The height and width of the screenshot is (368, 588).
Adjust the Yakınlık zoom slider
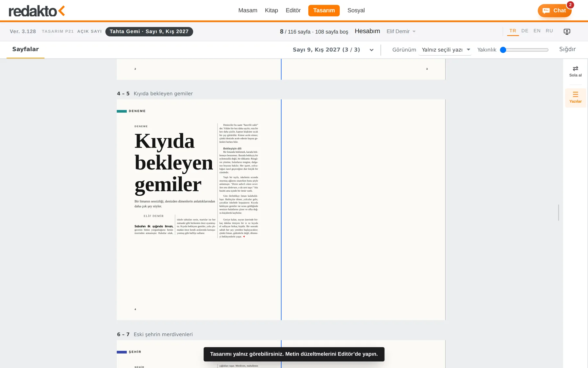pos(524,50)
